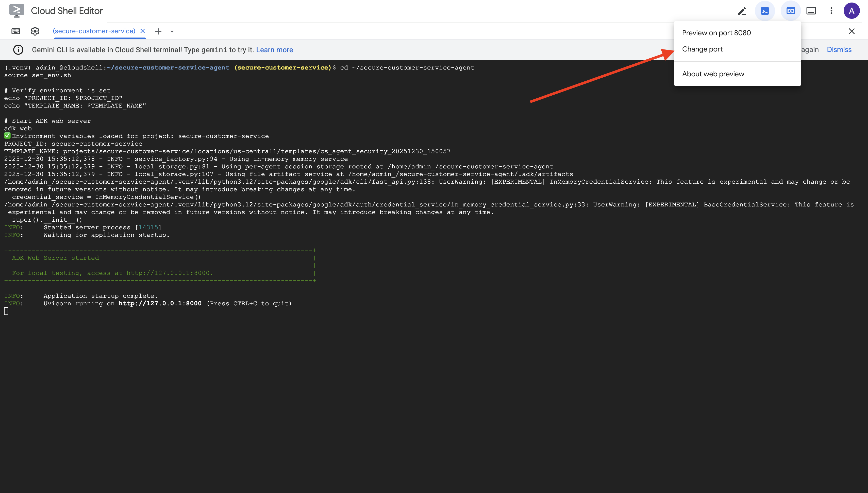Select Change port from the preview menu
This screenshot has height=493, width=868.
click(x=702, y=49)
